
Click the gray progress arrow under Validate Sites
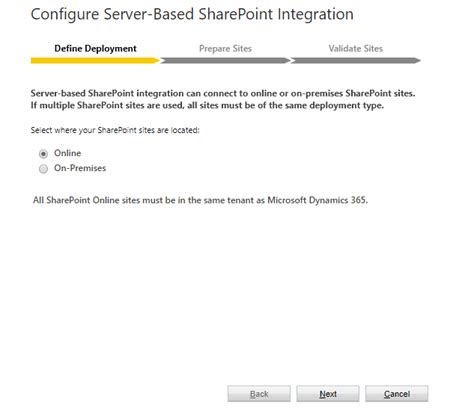tap(356, 61)
